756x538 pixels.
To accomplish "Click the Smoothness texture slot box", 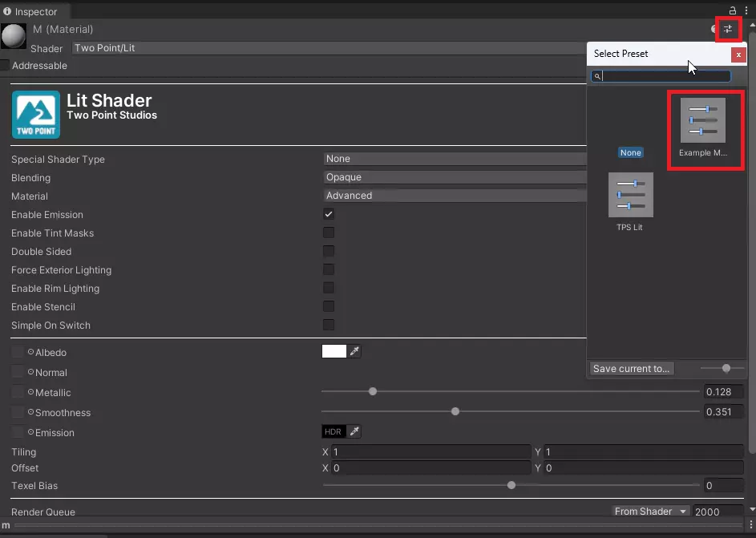I will [18, 412].
